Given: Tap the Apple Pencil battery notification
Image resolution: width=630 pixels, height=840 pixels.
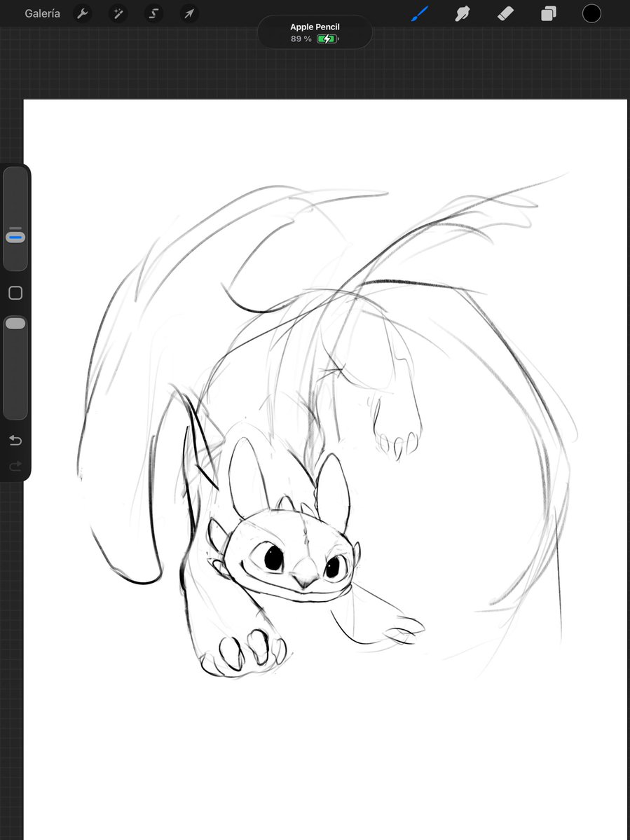Looking at the screenshot, I should coord(315,32).
